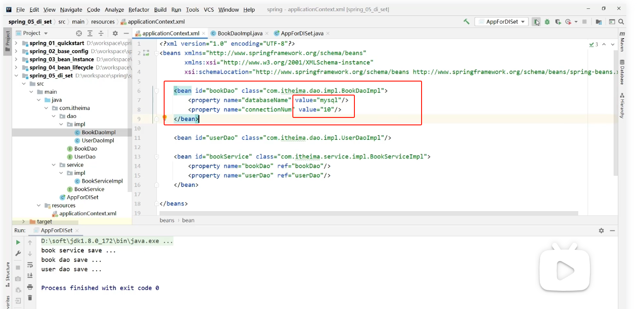Open the Hierarchy tool window

click(x=622, y=105)
